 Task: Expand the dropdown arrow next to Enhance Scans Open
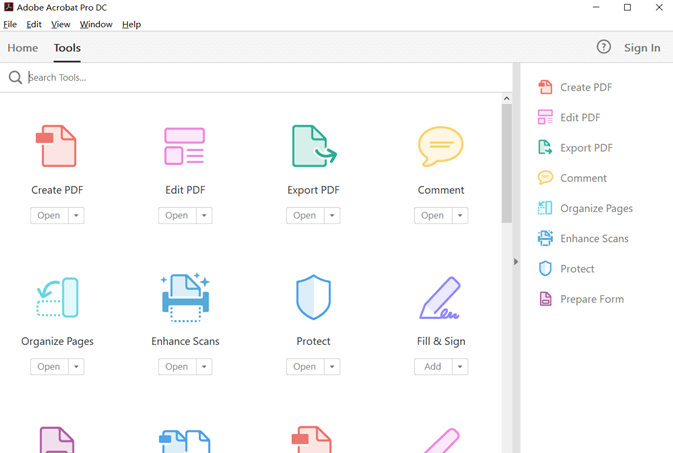[x=204, y=367]
